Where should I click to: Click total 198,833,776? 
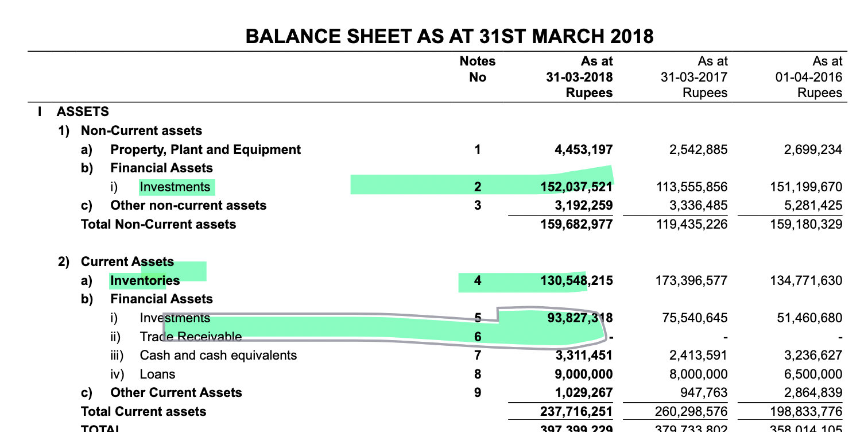pyautogui.click(x=807, y=412)
